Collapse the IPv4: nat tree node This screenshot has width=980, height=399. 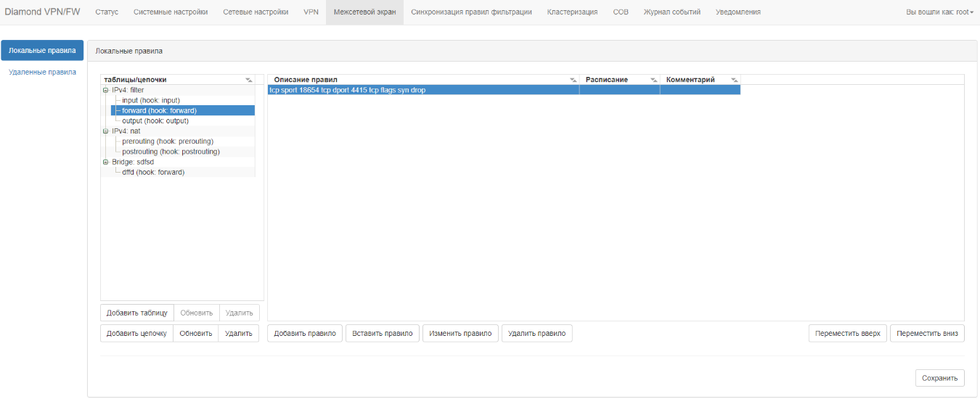(x=105, y=131)
